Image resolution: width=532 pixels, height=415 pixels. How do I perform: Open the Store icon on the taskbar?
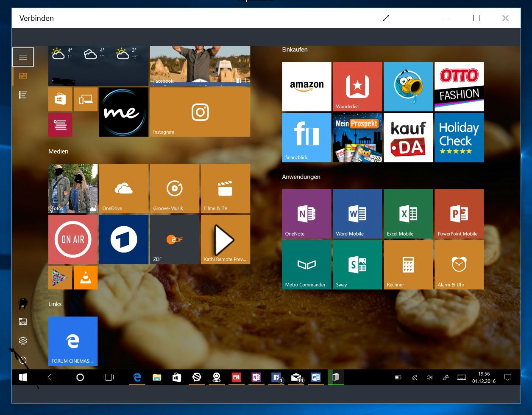(x=177, y=377)
